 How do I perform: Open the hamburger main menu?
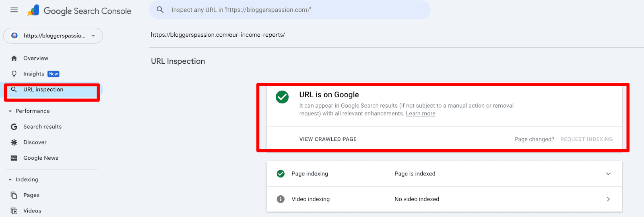(14, 10)
